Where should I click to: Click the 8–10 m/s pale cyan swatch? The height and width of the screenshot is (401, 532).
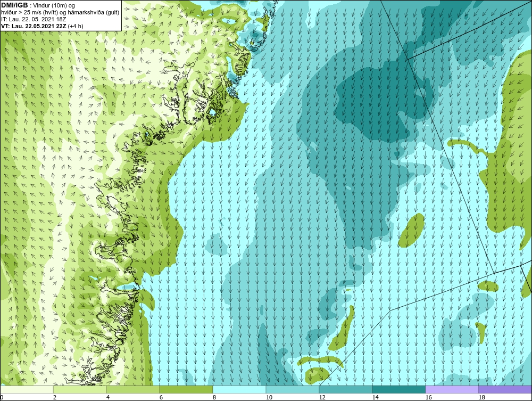pos(239,389)
